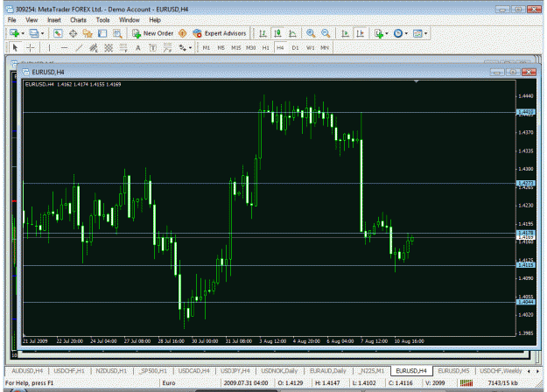Open the Help menu

155,20
